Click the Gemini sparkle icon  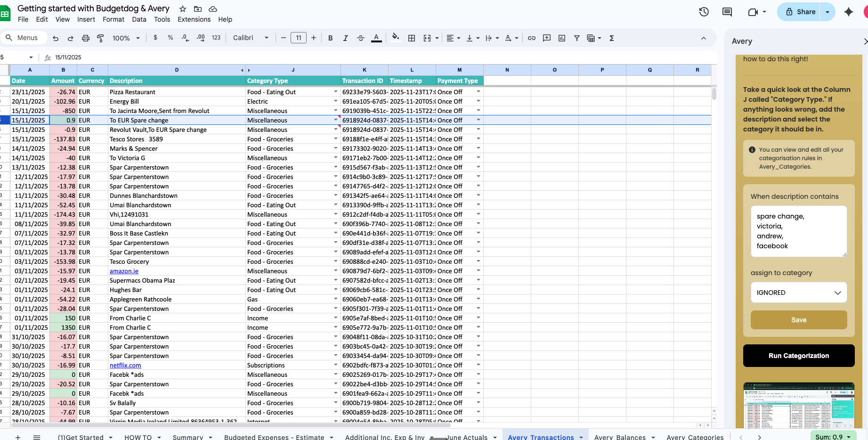(848, 12)
